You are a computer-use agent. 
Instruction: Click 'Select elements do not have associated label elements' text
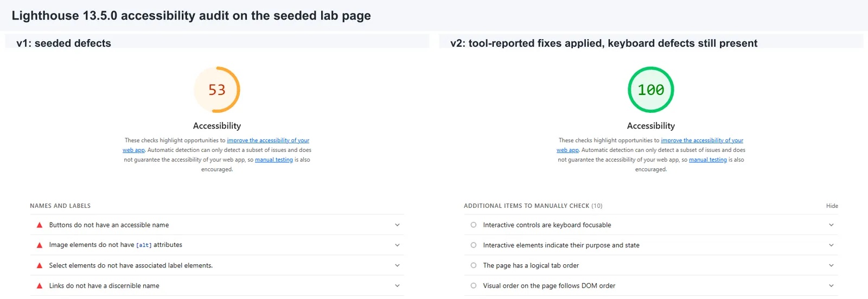point(131,265)
